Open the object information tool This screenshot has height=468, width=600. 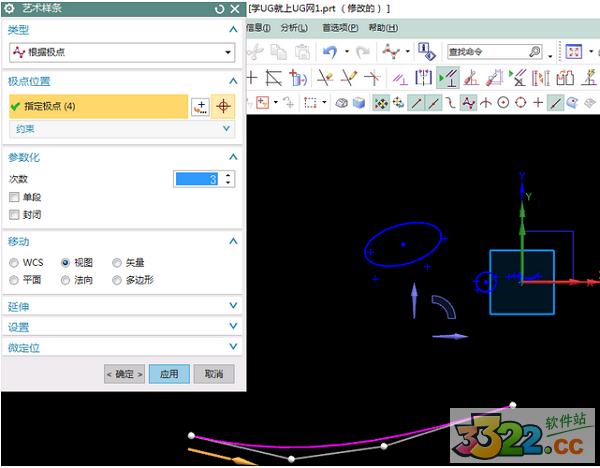coord(426,51)
